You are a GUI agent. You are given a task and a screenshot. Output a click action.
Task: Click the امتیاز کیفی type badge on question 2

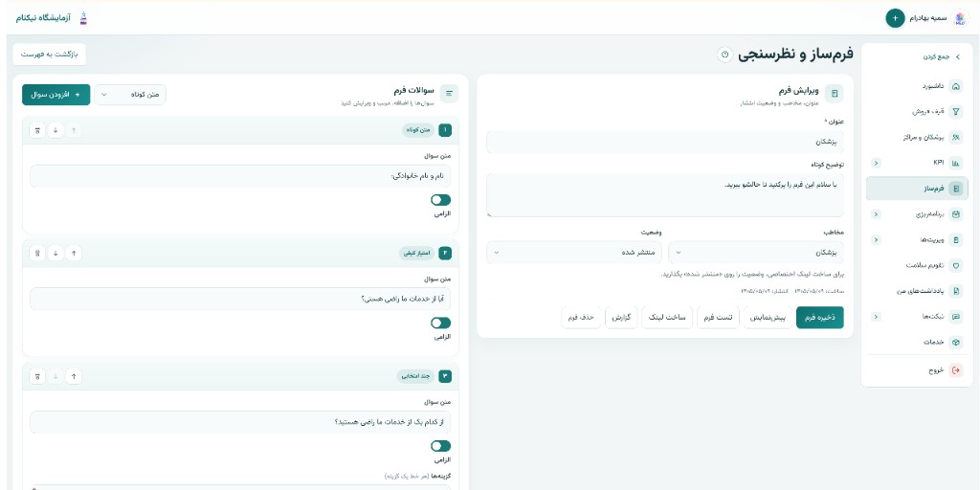pos(417,253)
